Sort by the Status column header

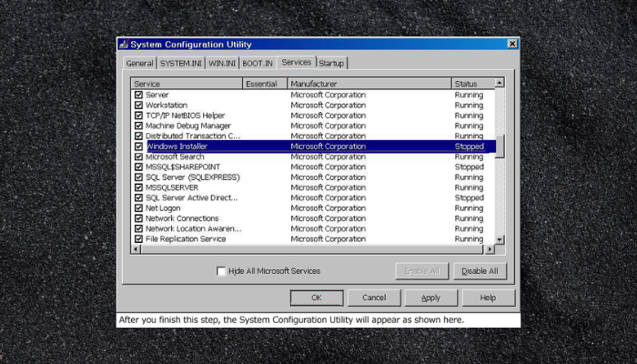point(473,84)
